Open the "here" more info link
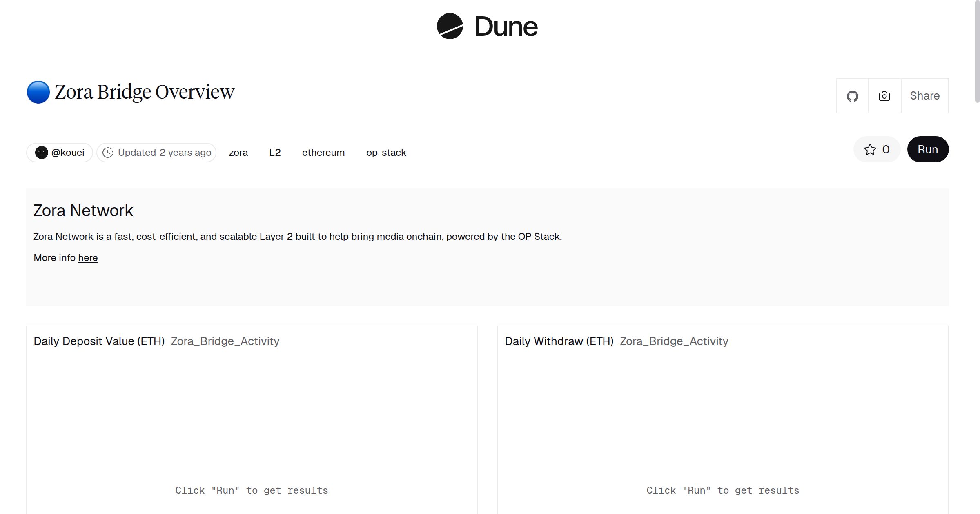 [88, 258]
